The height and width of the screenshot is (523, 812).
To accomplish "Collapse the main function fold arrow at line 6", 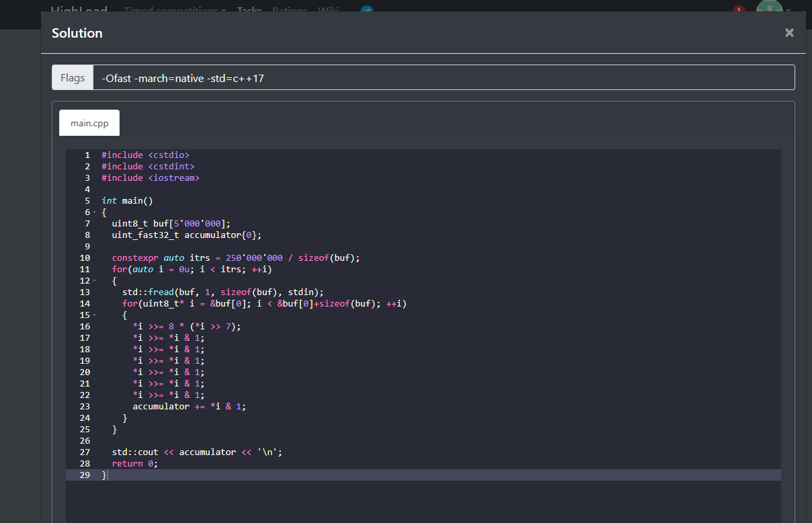I will 95,212.
